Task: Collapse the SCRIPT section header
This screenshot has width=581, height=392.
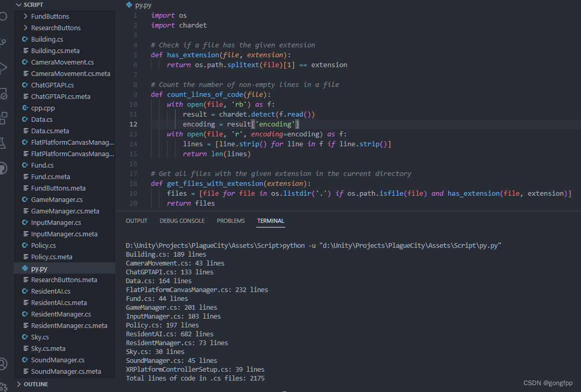Action: click(18, 5)
